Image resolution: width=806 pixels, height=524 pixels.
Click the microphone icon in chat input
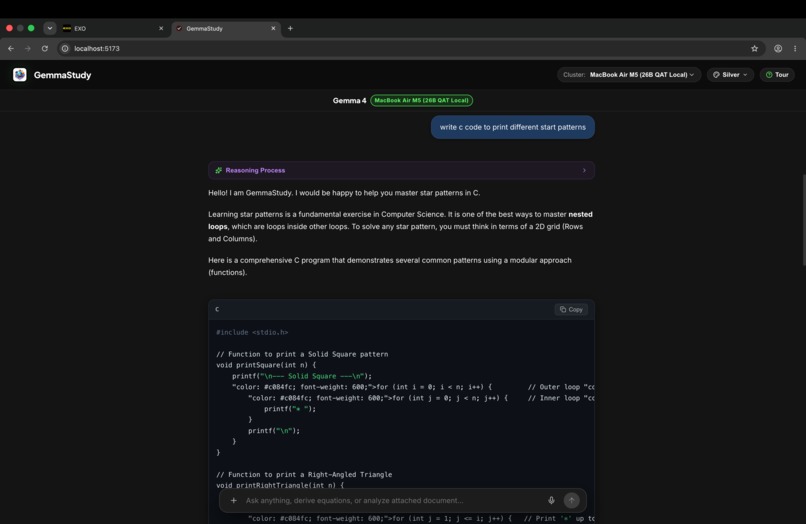coord(551,500)
